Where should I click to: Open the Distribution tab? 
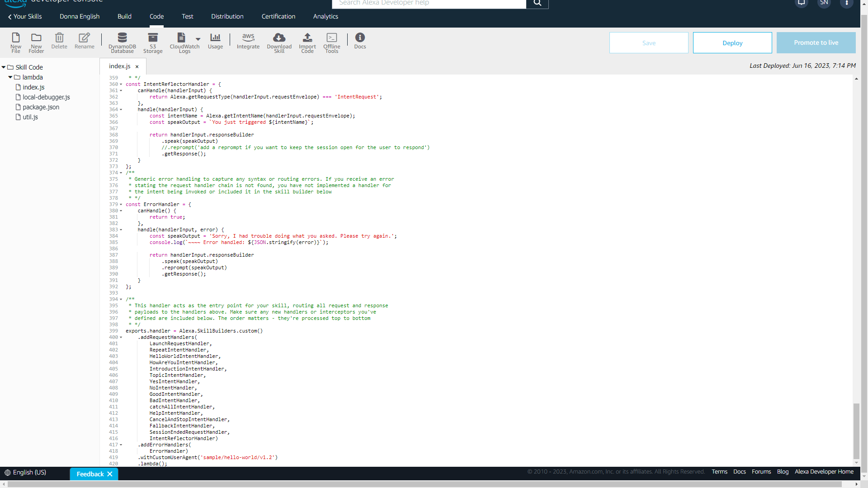[227, 16]
